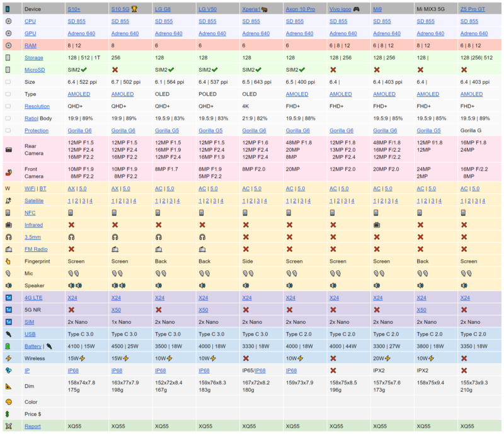Click the phone icon in the Device header row
Image resolution: width=504 pixels, height=434 pixels.
[8, 9]
